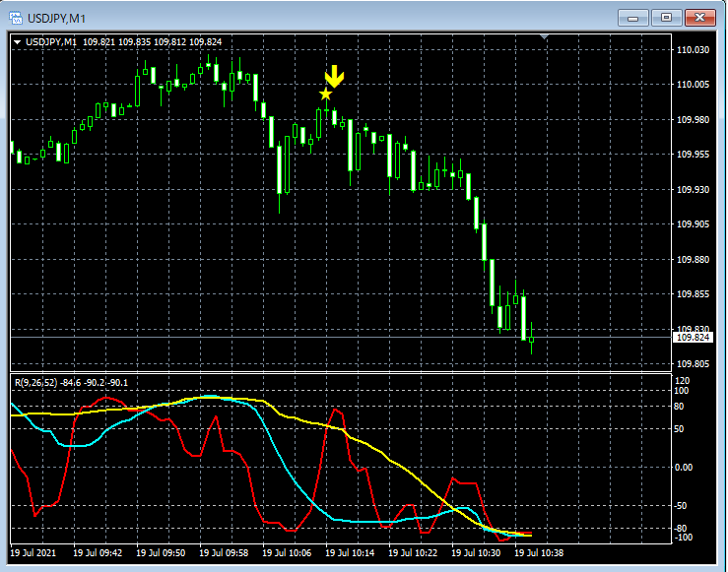Click indicator scale value 0.00
The height and width of the screenshot is (572, 728).
pos(684,468)
